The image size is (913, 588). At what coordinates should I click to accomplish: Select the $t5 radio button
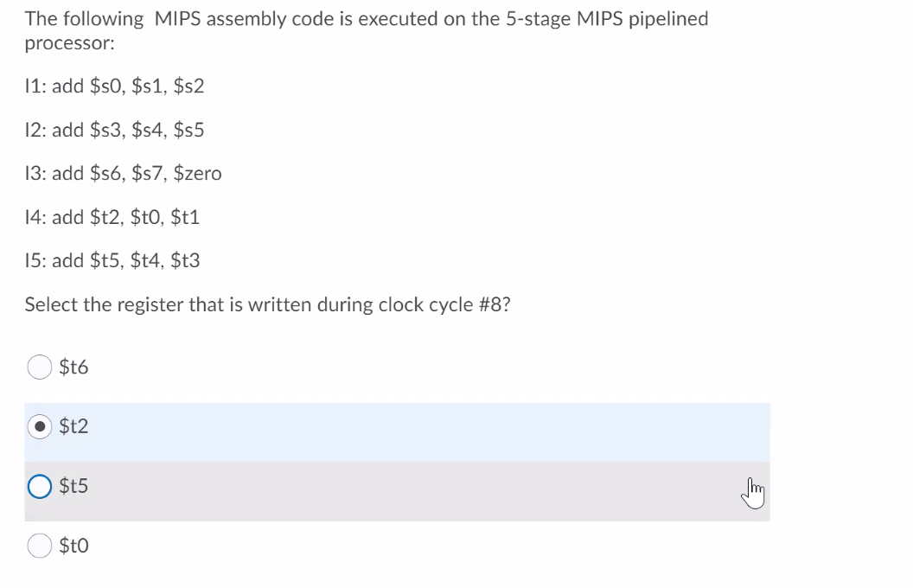tap(39, 486)
